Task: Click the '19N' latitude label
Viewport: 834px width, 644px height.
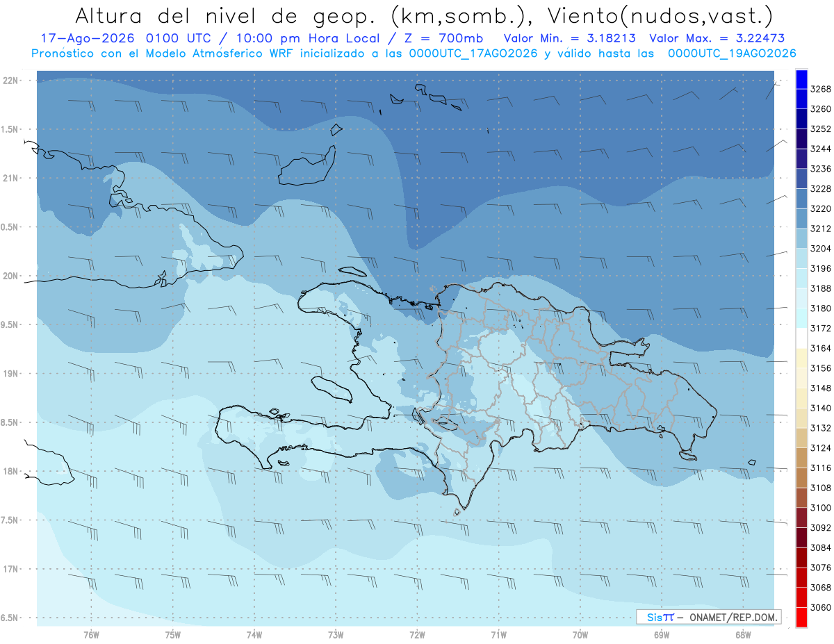Action: 11,374
